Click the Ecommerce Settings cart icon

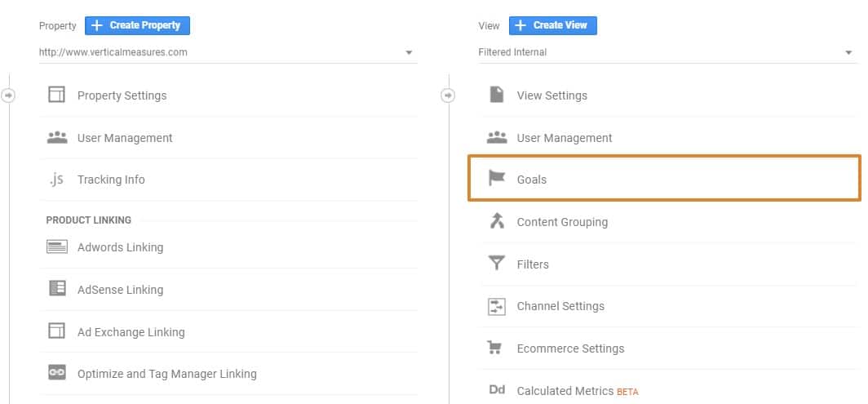point(496,349)
